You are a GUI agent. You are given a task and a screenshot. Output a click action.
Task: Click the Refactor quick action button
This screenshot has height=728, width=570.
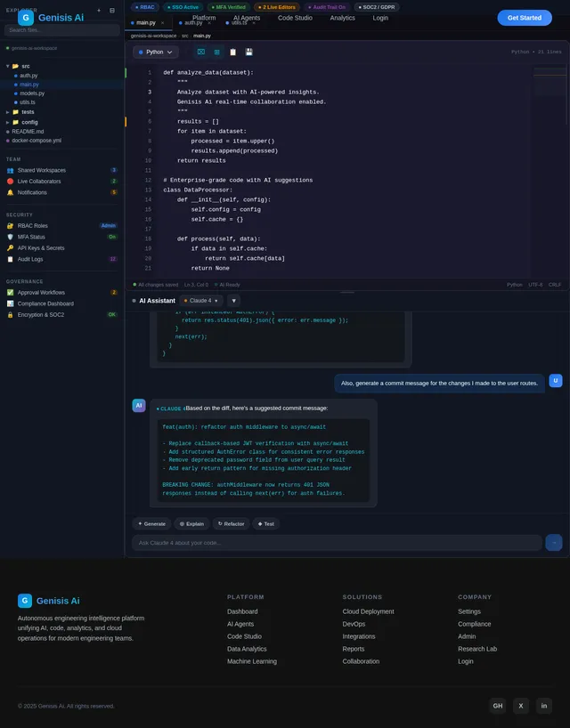(x=232, y=523)
